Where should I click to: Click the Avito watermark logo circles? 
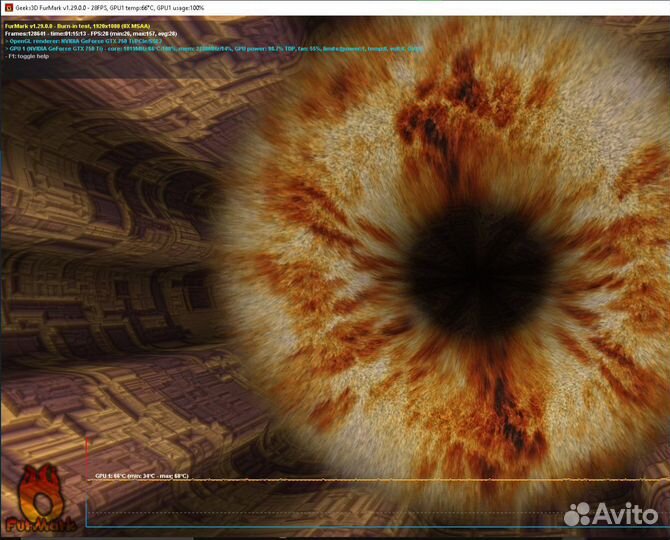[x=583, y=514]
